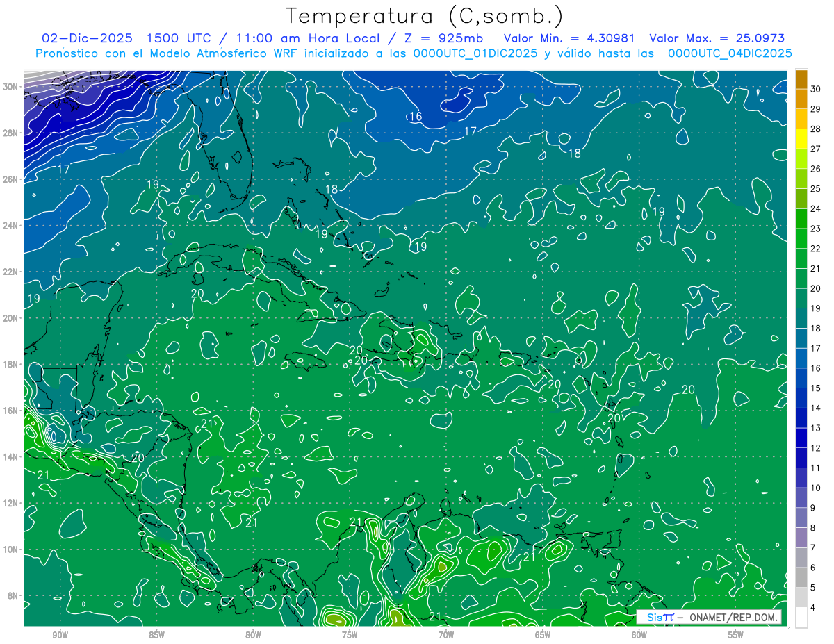Click the '8N' latitude axis label
834x644 pixels.
click(14, 595)
